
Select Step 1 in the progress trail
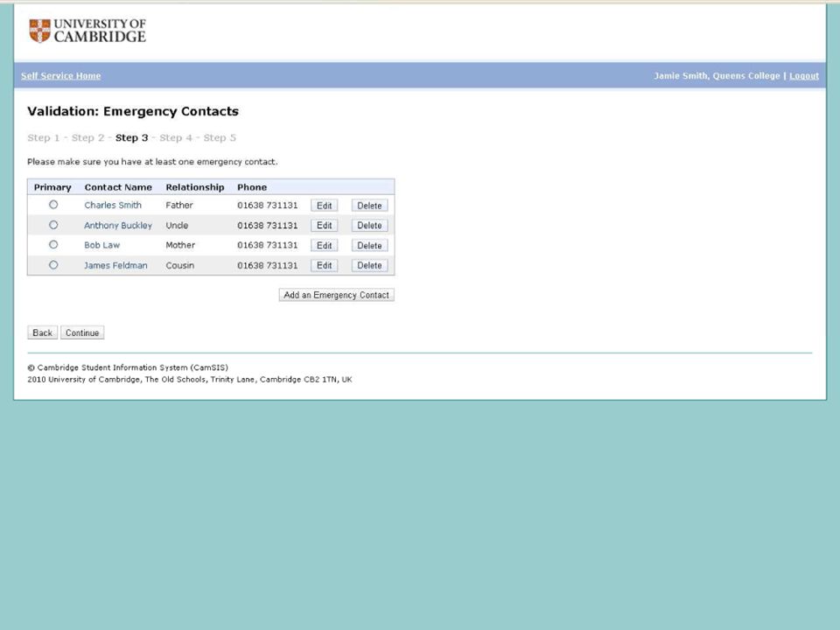click(x=44, y=137)
